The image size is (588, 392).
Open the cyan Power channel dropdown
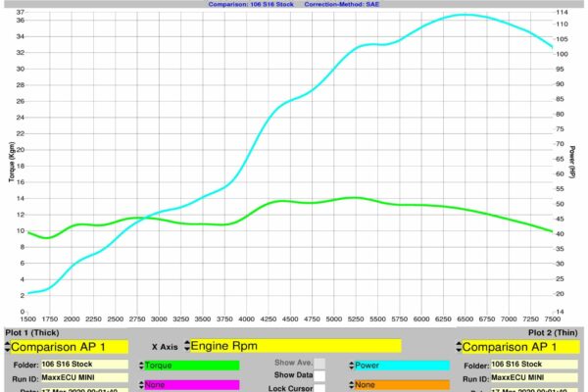(400, 366)
